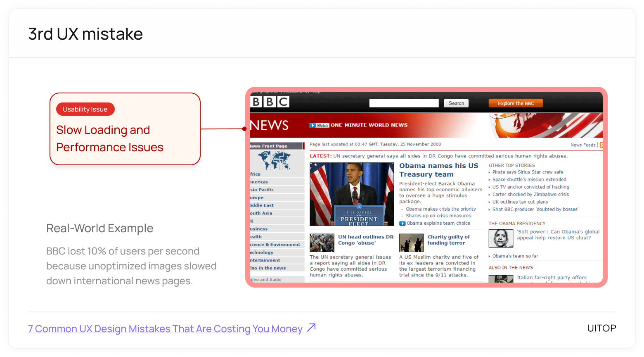Click the '3rd UX mistake' title
The width and height of the screenshot is (644, 357).
pyautogui.click(x=85, y=34)
